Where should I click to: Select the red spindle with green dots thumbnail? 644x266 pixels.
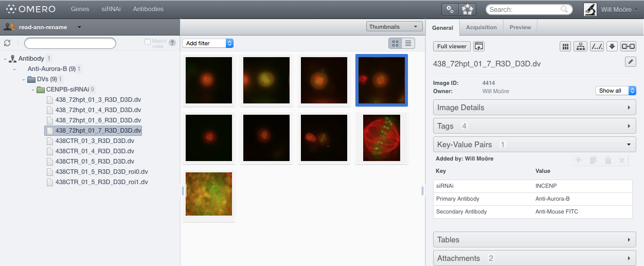tap(382, 138)
